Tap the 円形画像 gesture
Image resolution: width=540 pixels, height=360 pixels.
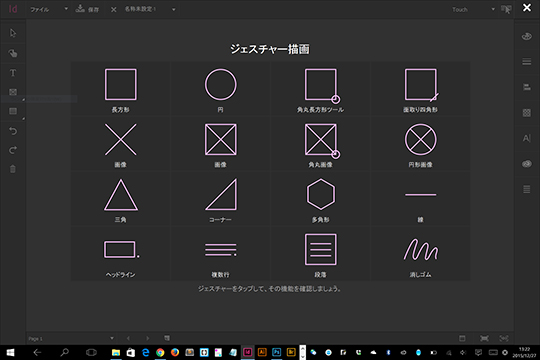420,144
